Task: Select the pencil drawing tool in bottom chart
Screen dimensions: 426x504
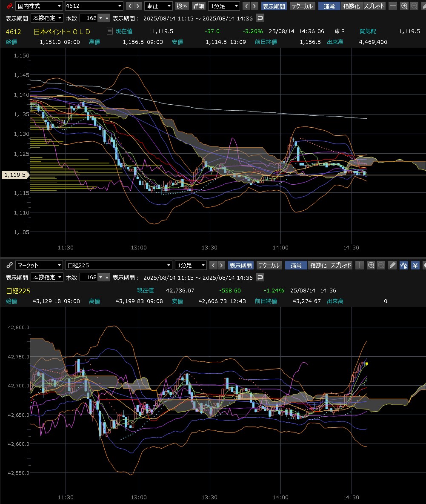Action: [x=392, y=265]
